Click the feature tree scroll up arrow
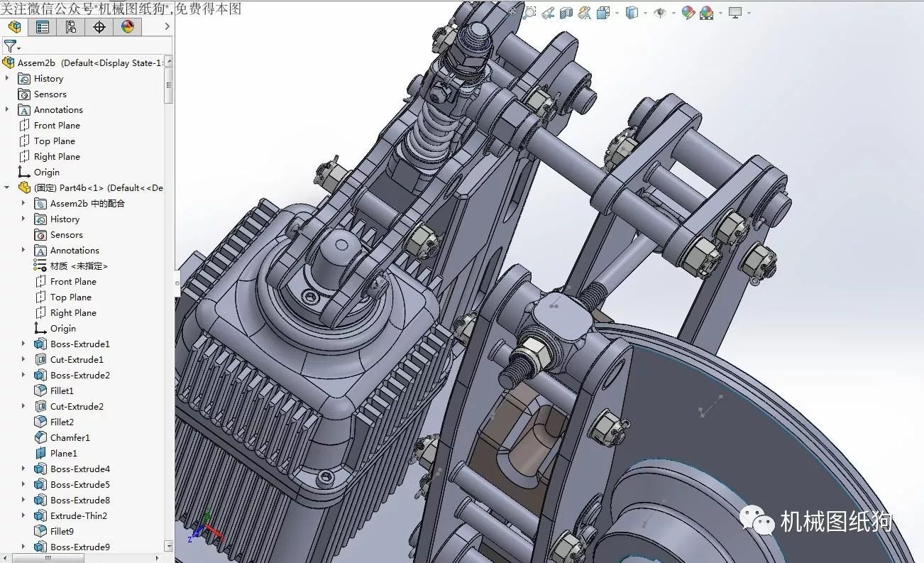The width and height of the screenshot is (924, 563). pos(169,61)
